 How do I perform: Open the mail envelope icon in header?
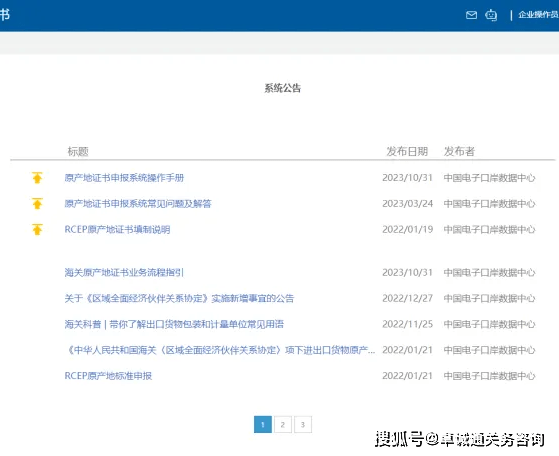point(471,15)
